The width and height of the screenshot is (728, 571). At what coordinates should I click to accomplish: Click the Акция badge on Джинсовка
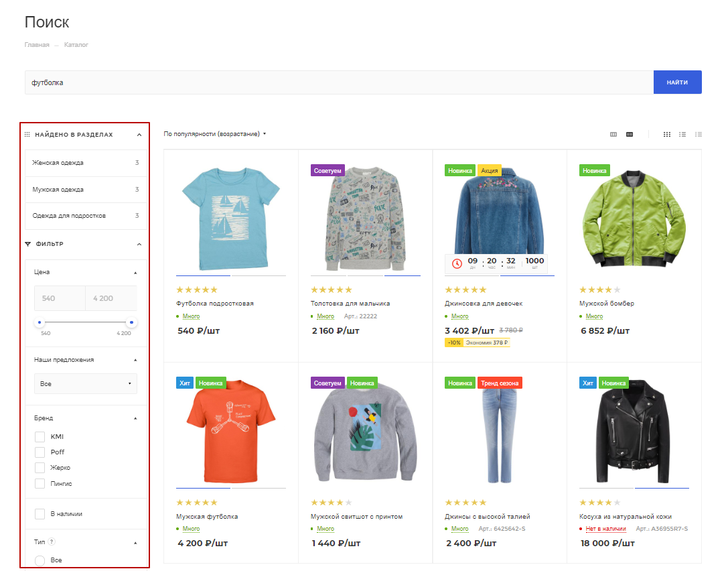(x=490, y=170)
